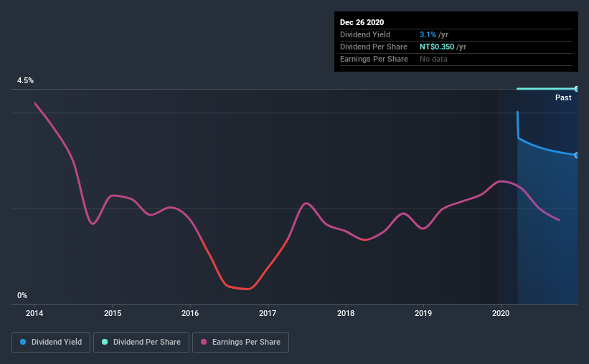Viewport: 589px width, 364px height.
Task: Jump to the 2017 axis label
Action: pos(268,313)
